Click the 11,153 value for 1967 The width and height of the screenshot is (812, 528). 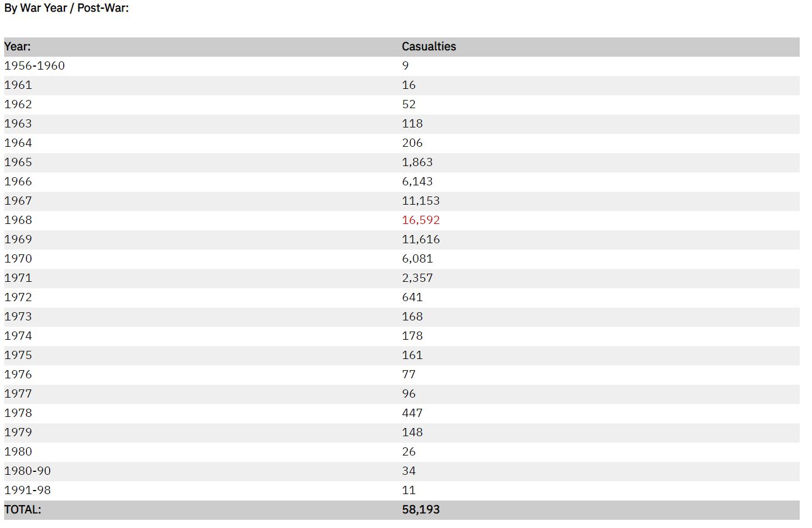[421, 201]
